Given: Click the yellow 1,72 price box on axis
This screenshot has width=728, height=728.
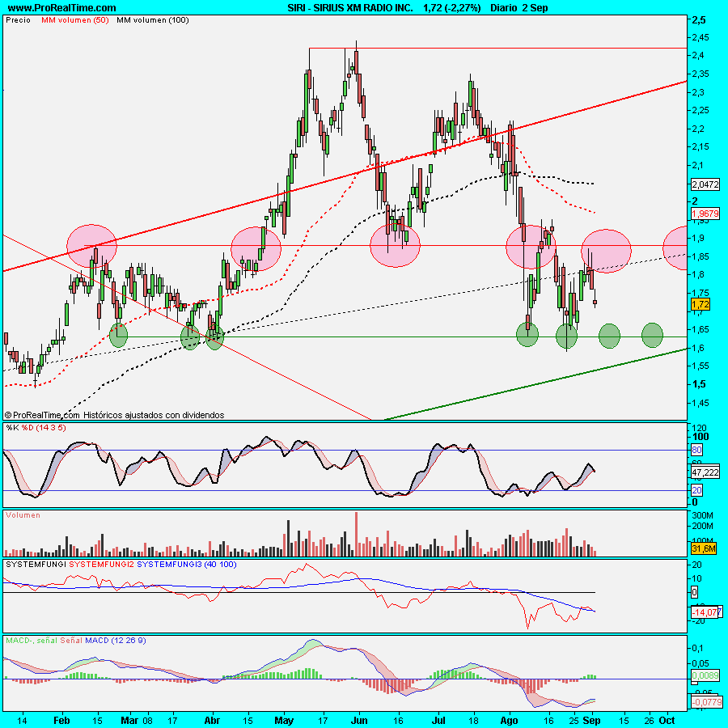Looking at the screenshot, I should [700, 305].
